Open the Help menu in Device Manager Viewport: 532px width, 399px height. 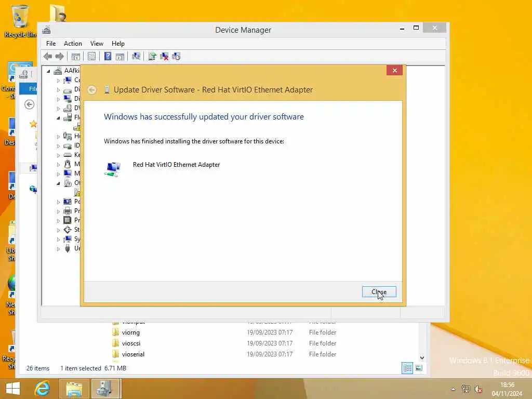pos(118,44)
